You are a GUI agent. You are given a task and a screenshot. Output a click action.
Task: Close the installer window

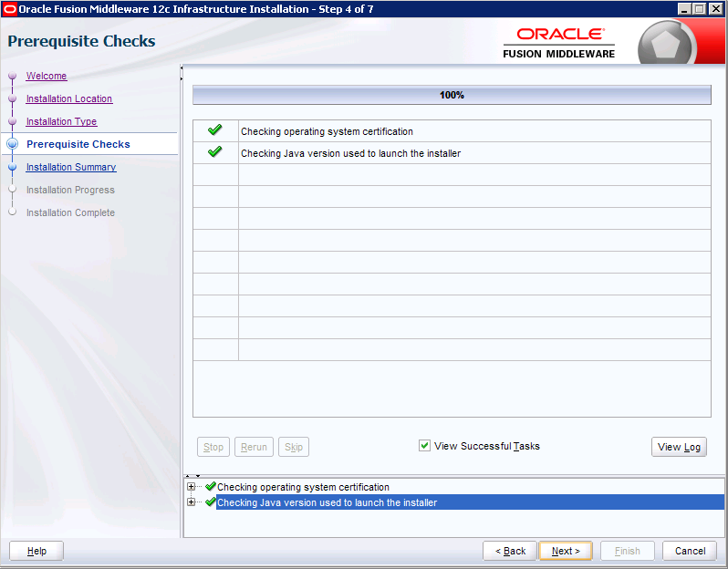(716, 9)
